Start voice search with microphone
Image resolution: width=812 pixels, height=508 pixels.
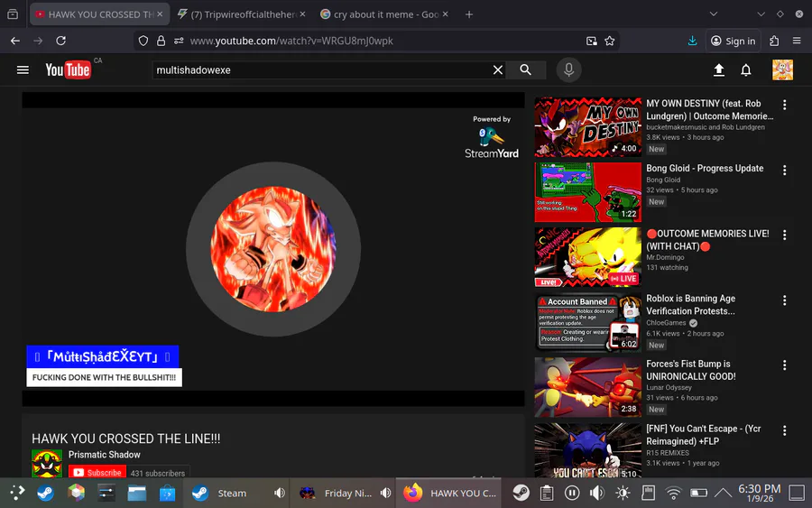[x=568, y=69]
